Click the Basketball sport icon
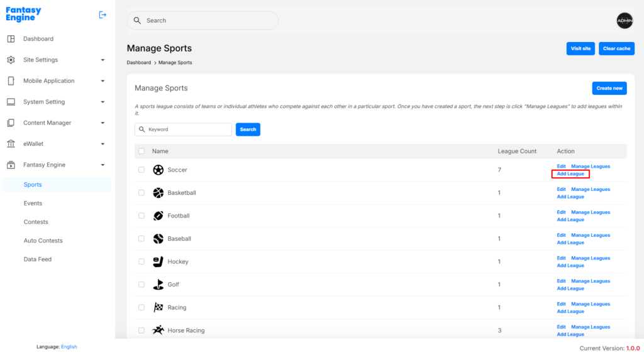This screenshot has width=644, height=355. pos(158,193)
